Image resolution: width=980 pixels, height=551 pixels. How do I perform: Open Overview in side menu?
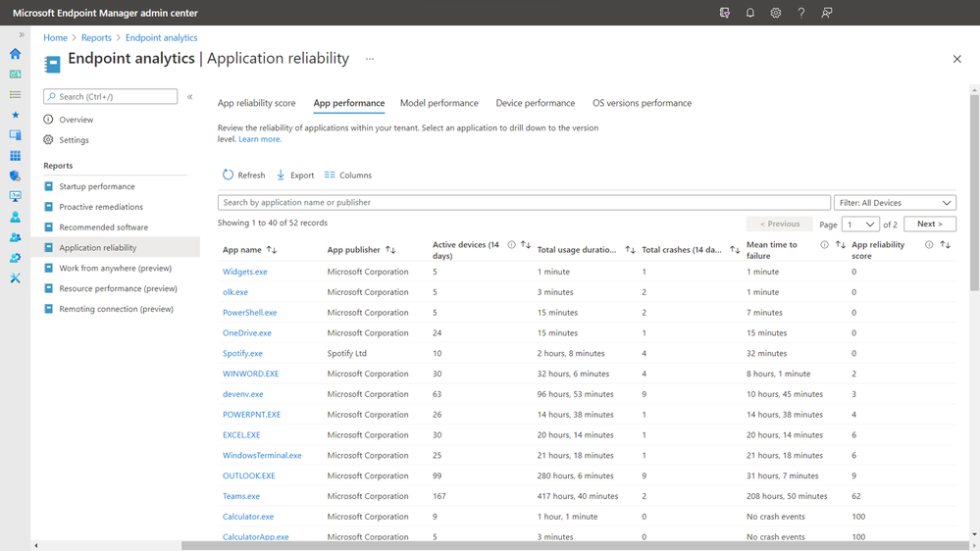point(76,120)
